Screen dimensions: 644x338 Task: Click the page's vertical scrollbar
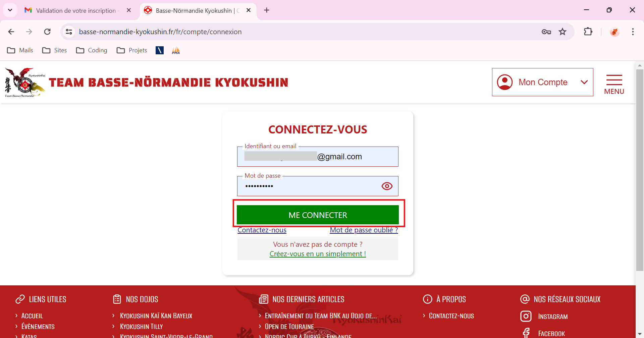[639, 168]
